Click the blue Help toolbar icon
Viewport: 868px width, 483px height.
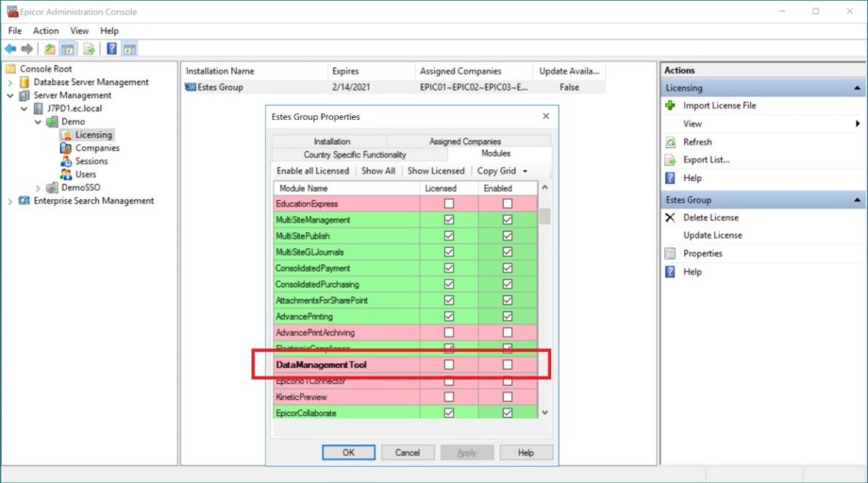pyautogui.click(x=111, y=49)
